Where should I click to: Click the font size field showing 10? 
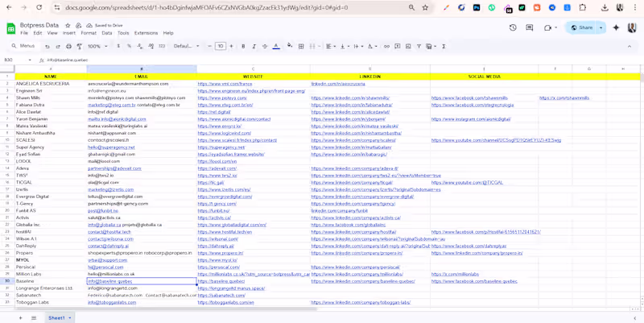(x=221, y=47)
